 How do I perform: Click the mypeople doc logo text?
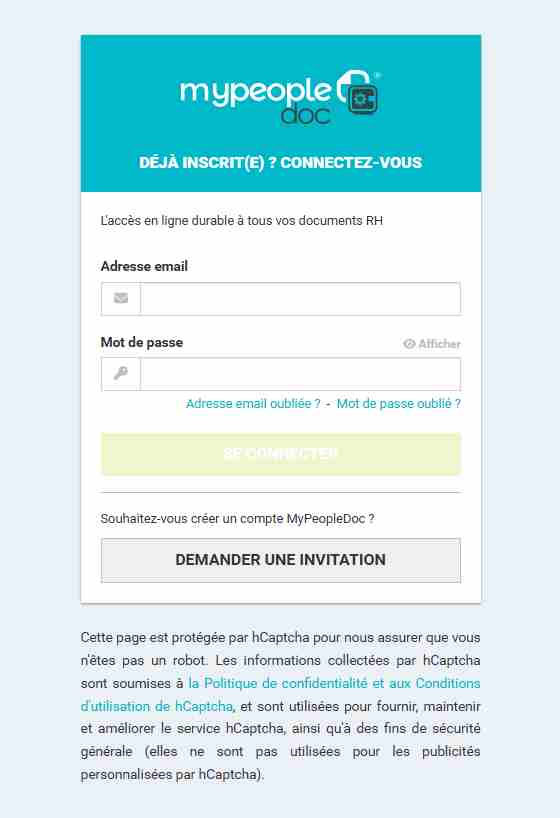click(x=256, y=101)
